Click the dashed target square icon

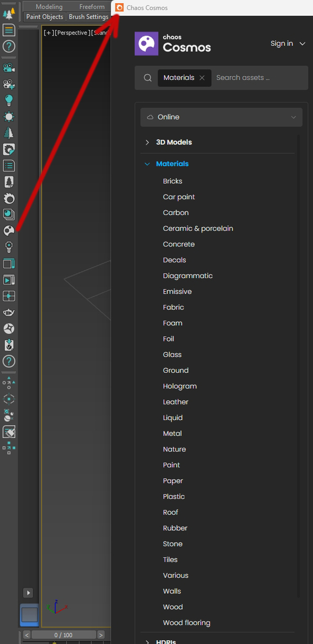click(x=9, y=399)
